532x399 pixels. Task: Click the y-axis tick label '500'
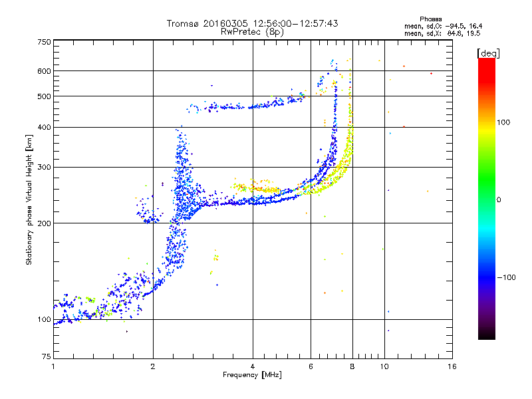tap(44, 96)
